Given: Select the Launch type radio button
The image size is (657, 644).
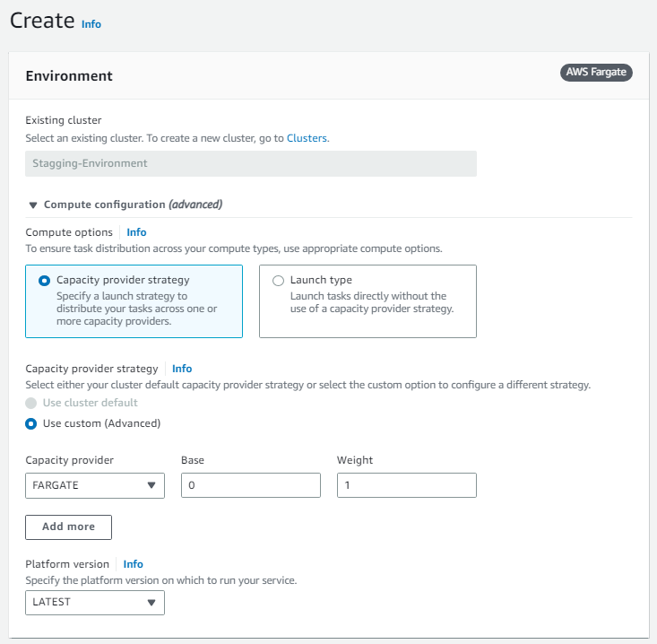Looking at the screenshot, I should point(278,280).
